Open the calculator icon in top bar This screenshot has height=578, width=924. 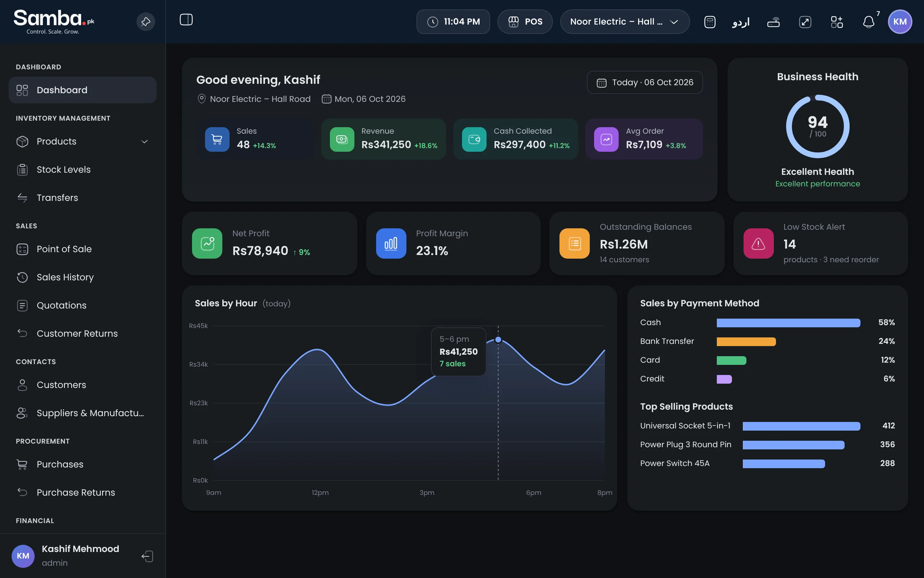click(x=709, y=22)
